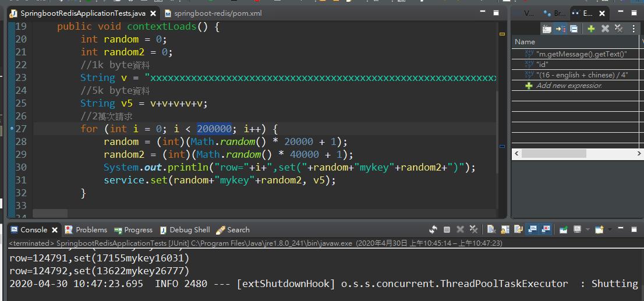This screenshot has width=644, height=301.
Task: Click the Pin Console icon
Action: (564, 229)
